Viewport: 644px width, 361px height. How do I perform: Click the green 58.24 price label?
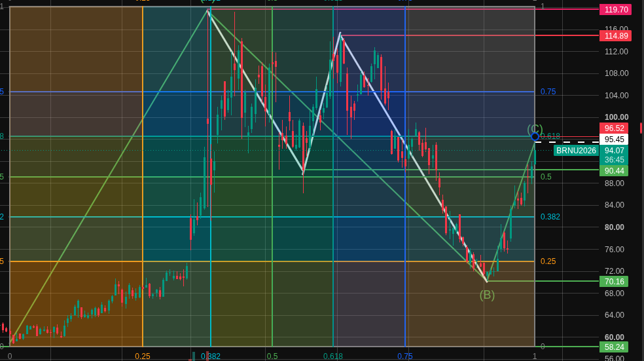tap(614, 347)
